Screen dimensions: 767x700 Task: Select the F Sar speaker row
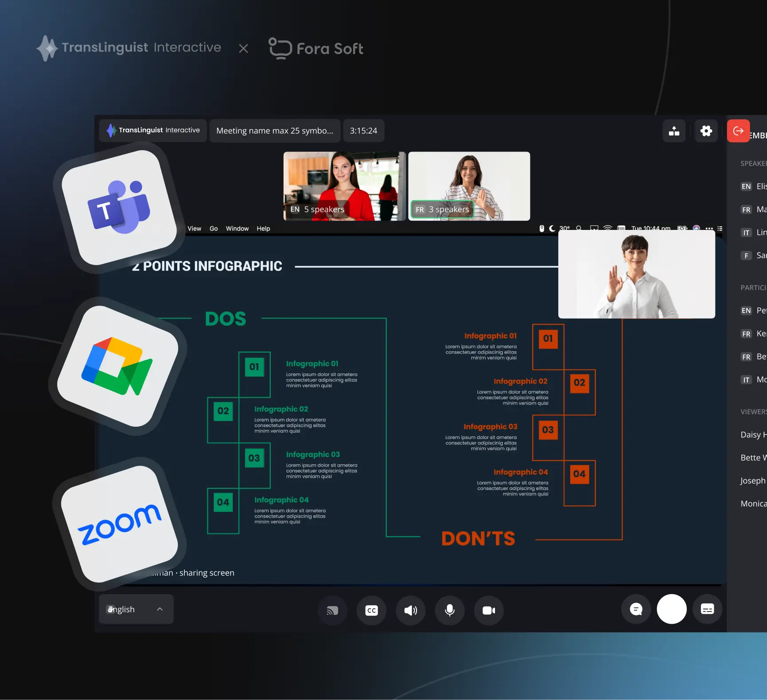coord(753,256)
